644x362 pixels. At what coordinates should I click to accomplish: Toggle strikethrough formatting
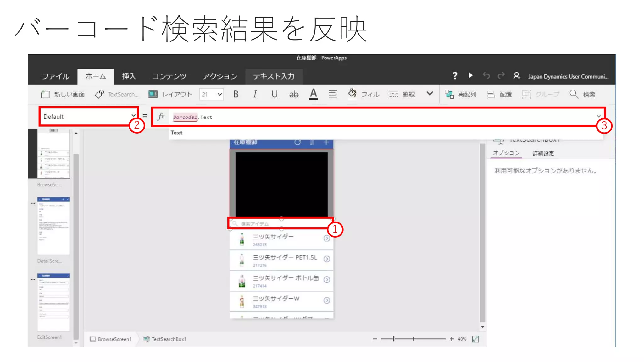(294, 94)
